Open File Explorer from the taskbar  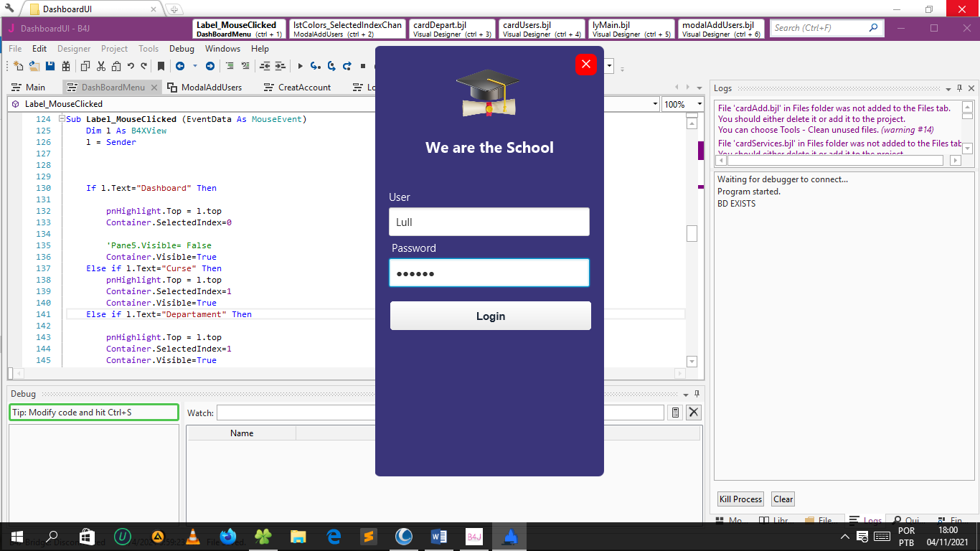pyautogui.click(x=298, y=537)
